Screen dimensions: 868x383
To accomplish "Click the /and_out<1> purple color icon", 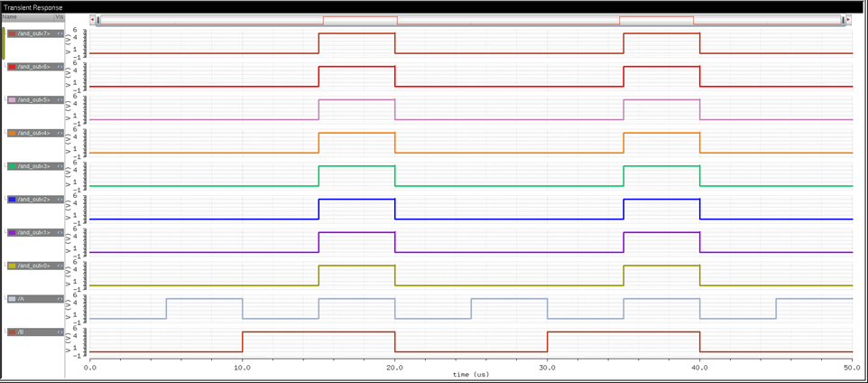I will click(12, 233).
